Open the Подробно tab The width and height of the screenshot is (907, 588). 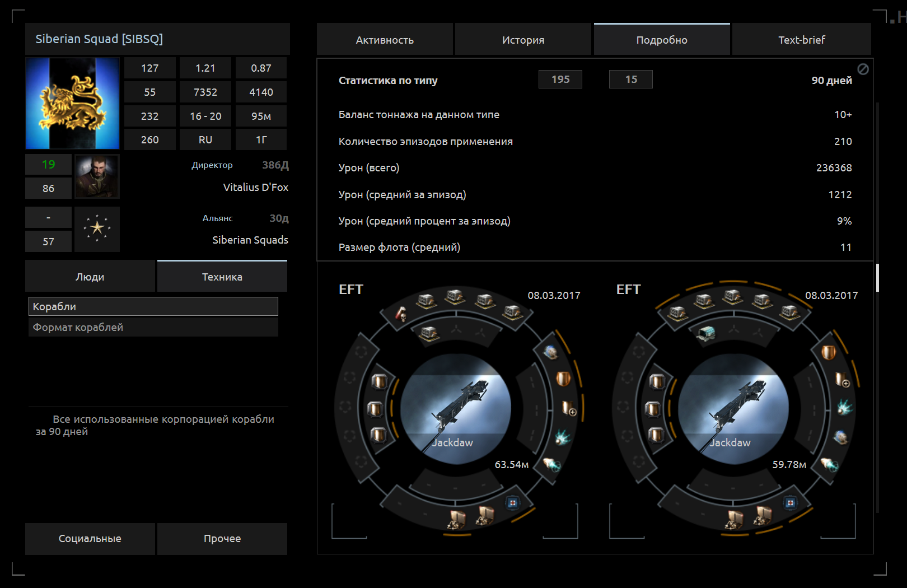coord(662,39)
